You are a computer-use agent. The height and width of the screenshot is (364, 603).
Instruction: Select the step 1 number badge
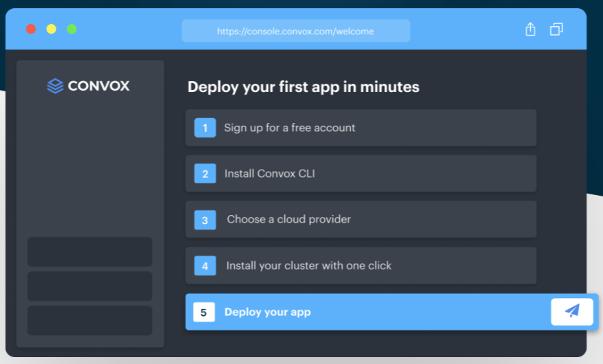pyautogui.click(x=205, y=128)
